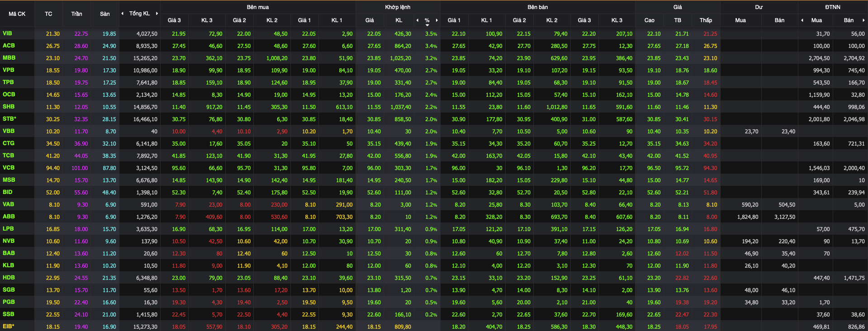Click the ĐTNN group header

point(833,7)
